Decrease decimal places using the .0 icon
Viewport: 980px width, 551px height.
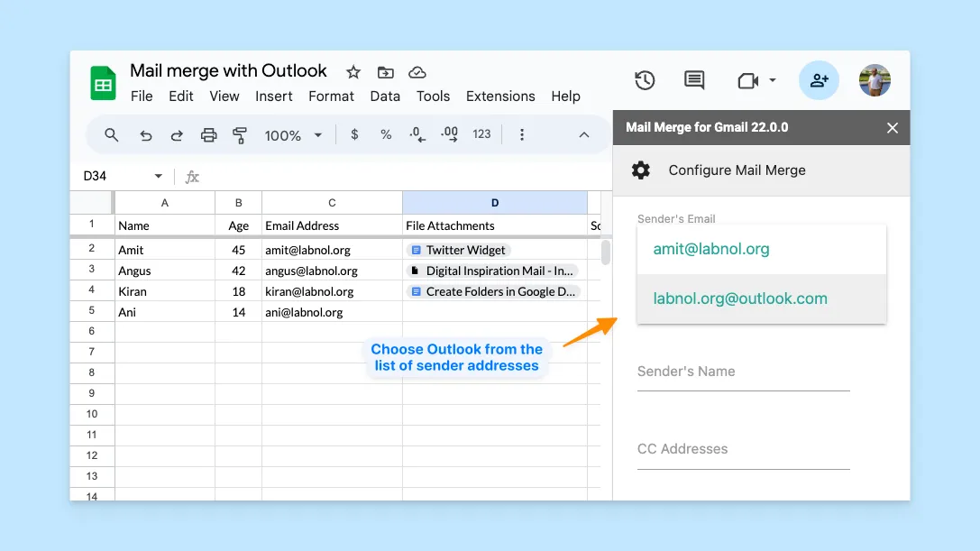tap(417, 133)
